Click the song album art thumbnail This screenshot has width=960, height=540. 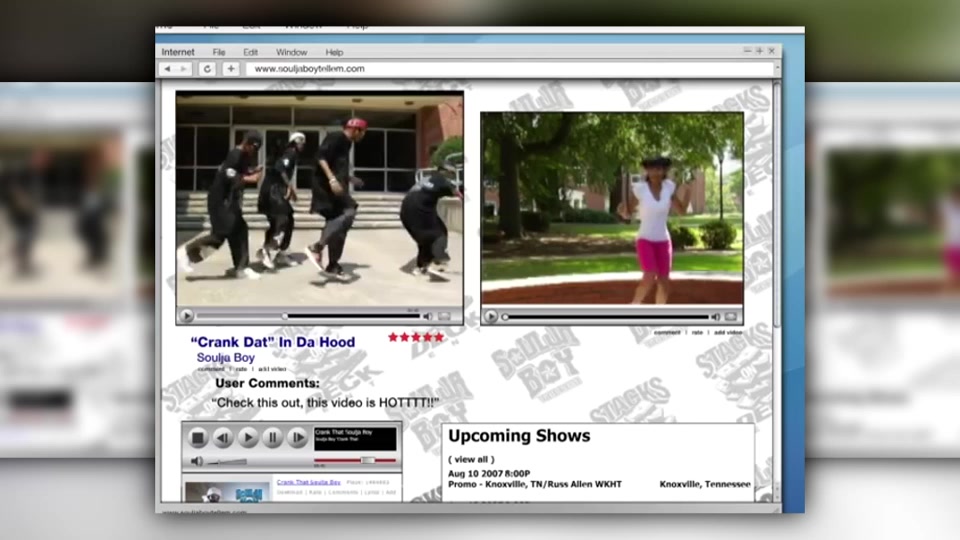(x=227, y=492)
